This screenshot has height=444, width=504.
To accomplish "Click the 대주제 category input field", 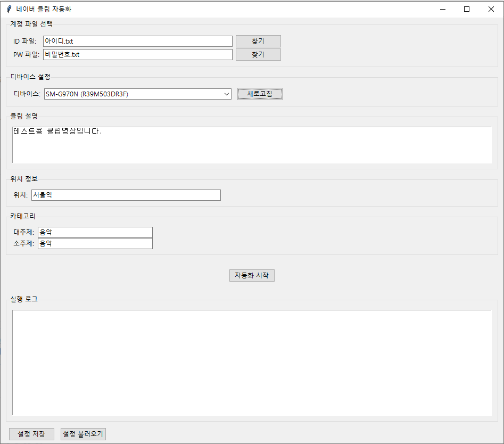I will 95,232.
